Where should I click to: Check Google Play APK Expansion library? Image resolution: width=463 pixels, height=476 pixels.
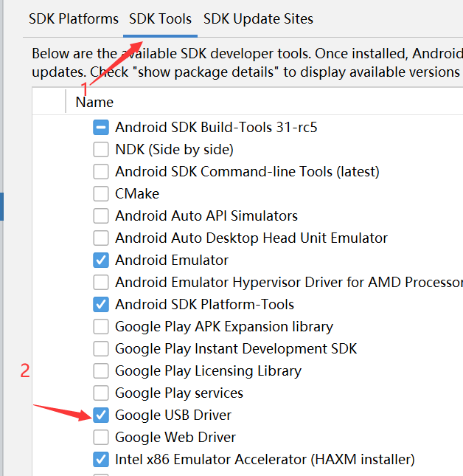coord(101,327)
